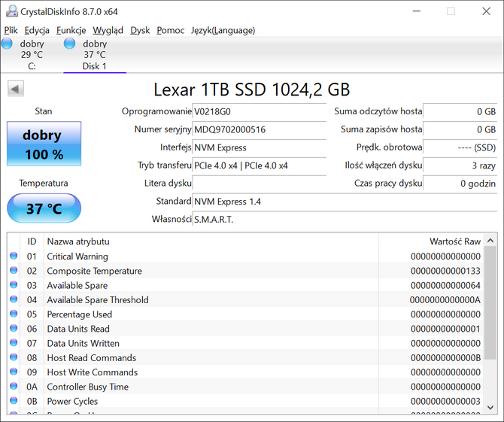Select the Composite Temperature attribute name
504x422 pixels.
tap(94, 271)
